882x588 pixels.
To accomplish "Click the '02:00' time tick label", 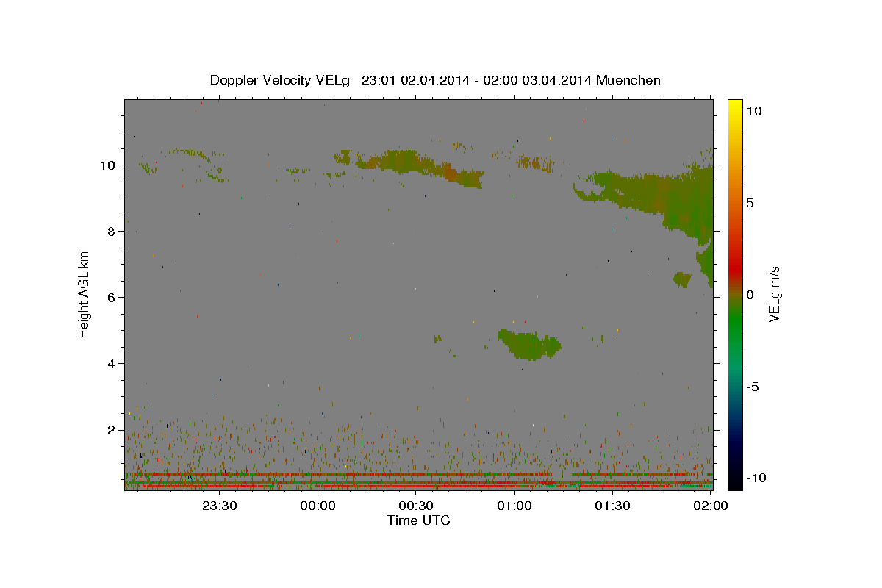I will coord(710,506).
